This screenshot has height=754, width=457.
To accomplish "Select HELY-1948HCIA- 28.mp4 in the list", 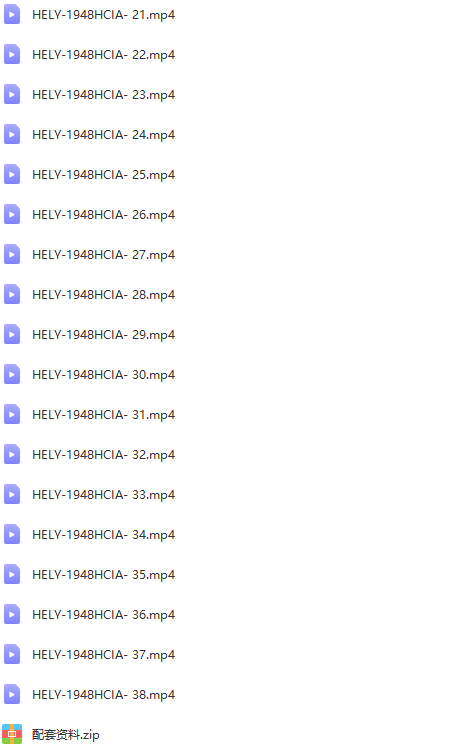I will coord(103,294).
